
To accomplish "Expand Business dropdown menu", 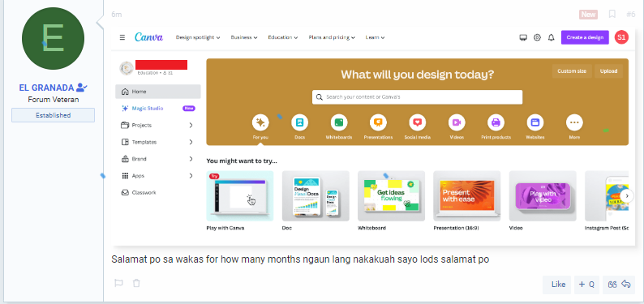I will coord(244,37).
